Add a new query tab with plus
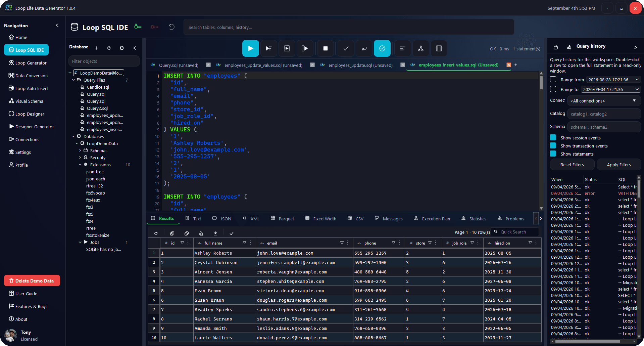Screen dimensions: 644x346 516,65
